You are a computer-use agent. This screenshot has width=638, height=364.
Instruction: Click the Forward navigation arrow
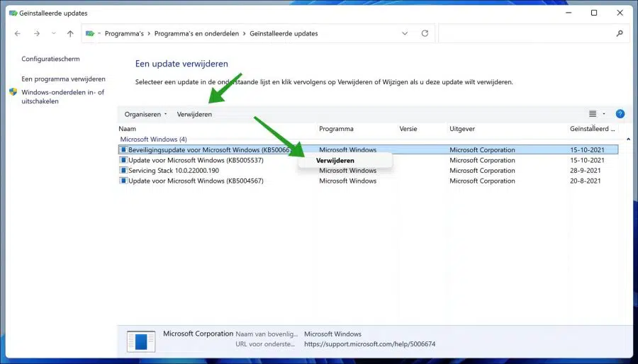37,34
